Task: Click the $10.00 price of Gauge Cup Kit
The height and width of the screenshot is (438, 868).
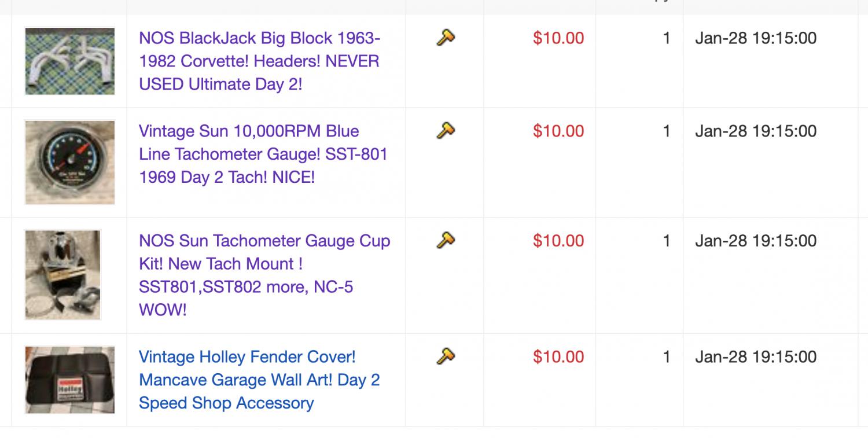Action: point(558,241)
